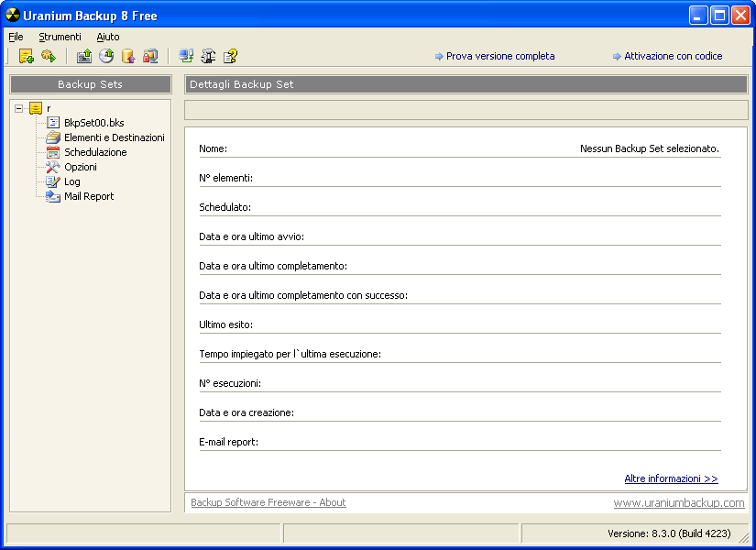
Task: Open the Aiuto menu
Action: click(x=108, y=37)
